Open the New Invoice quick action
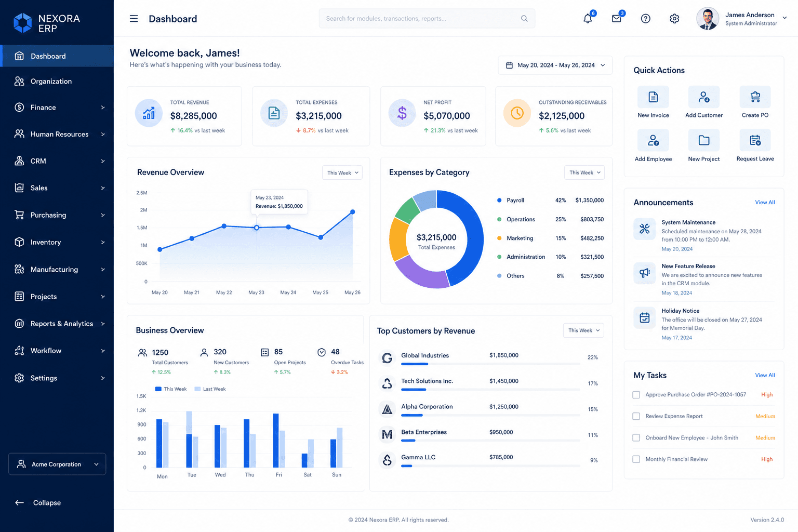 (x=653, y=97)
